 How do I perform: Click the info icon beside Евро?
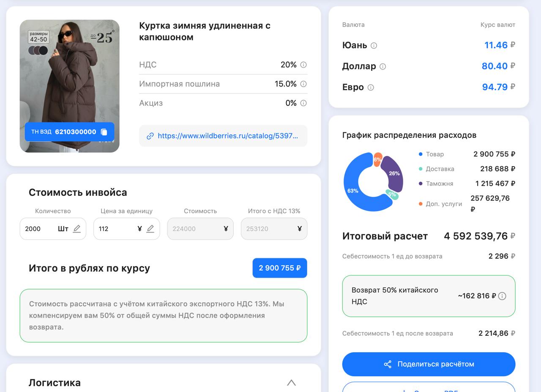[x=371, y=88]
